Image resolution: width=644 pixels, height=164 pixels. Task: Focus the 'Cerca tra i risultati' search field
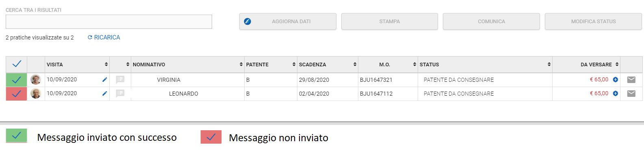(109, 22)
